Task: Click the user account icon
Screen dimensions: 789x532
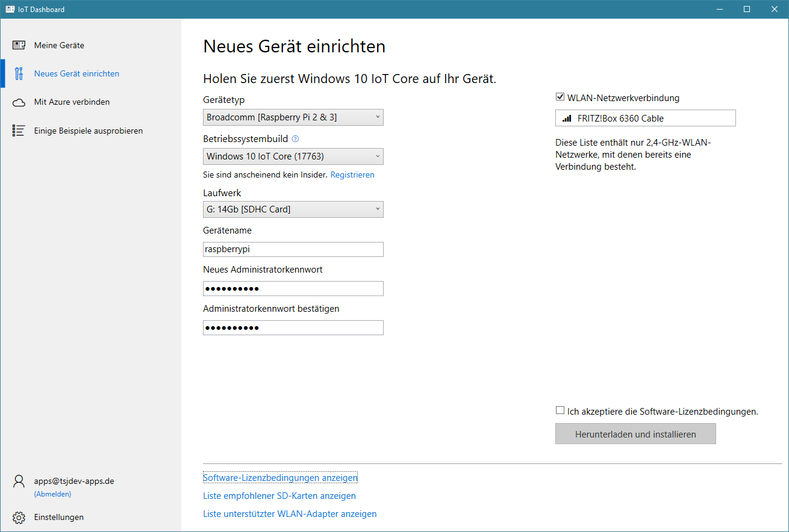Action: (x=19, y=481)
